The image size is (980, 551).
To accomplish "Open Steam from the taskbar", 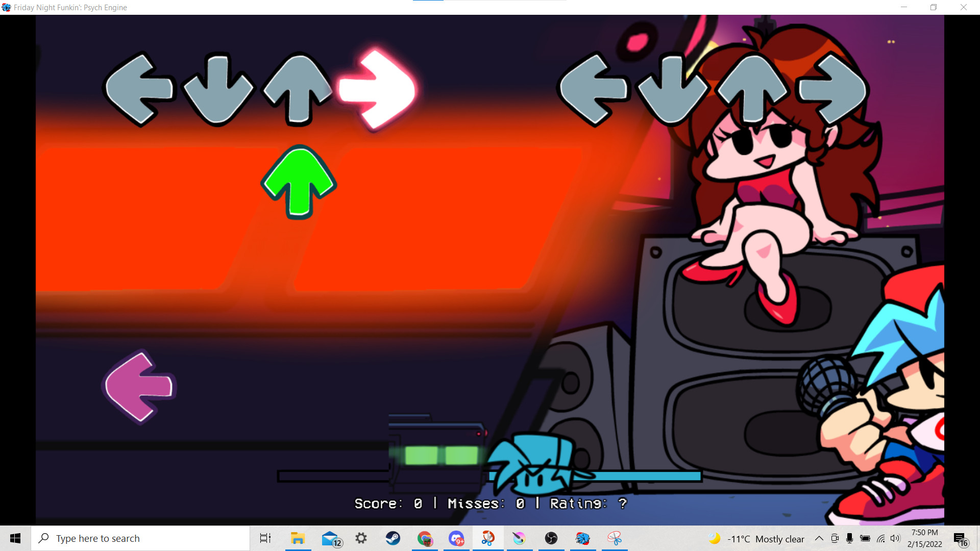I will point(393,538).
